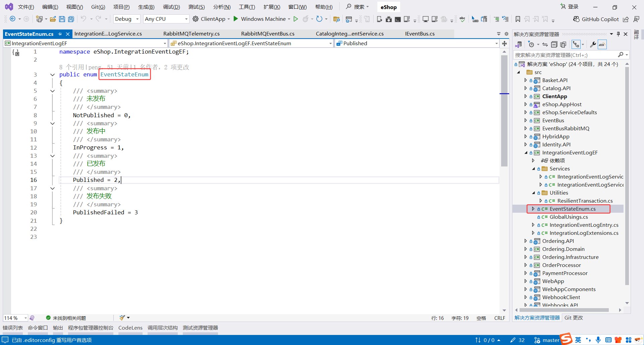Image resolution: width=644 pixels, height=345 pixels.
Task: Click the bookmark toggle icon
Action: [518, 19]
